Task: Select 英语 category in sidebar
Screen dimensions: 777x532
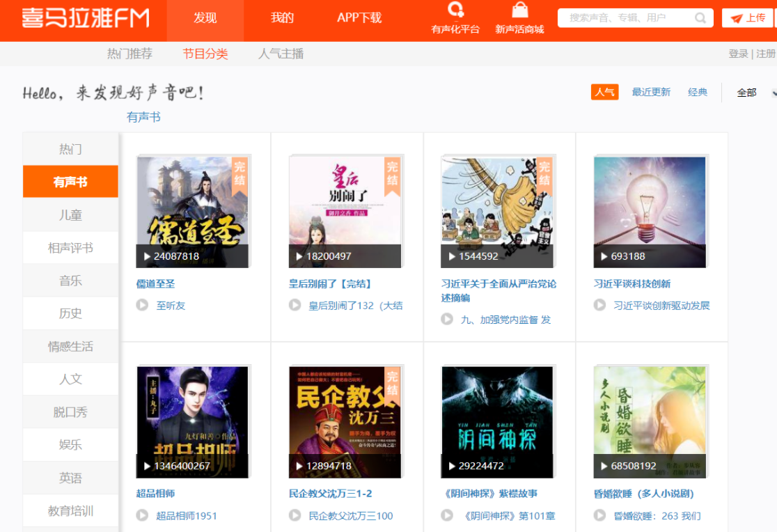Action: 70,478
